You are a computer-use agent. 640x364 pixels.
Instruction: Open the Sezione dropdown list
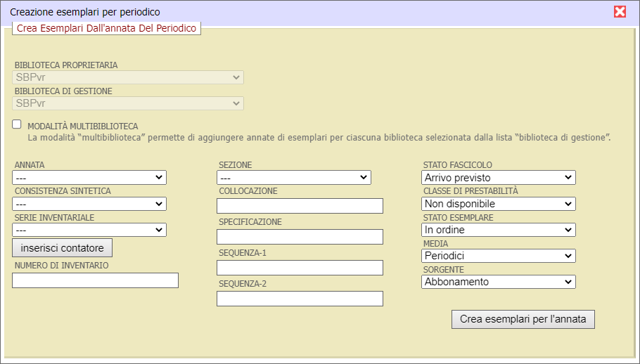(x=293, y=178)
